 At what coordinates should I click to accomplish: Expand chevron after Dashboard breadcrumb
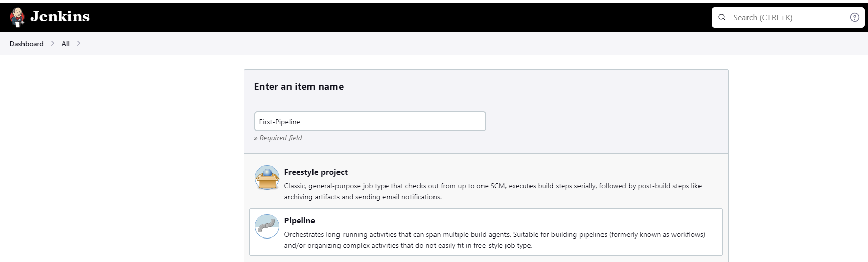(52, 44)
